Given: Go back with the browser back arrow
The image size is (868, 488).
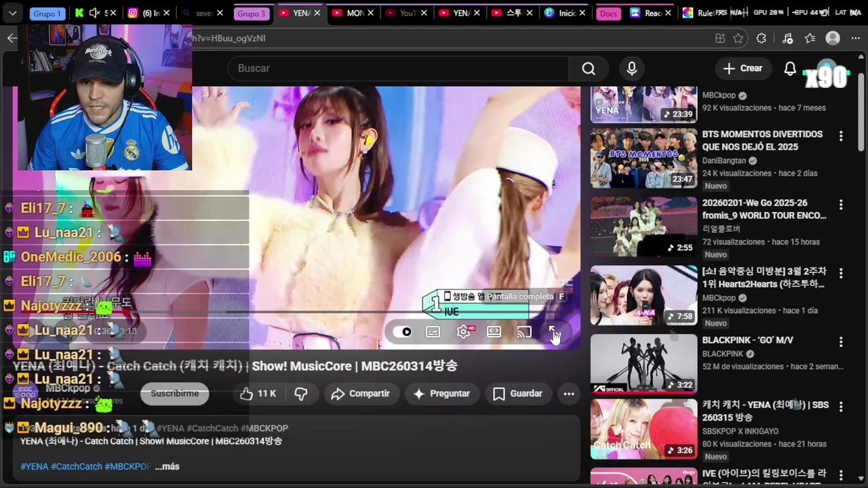Looking at the screenshot, I should coord(12,39).
